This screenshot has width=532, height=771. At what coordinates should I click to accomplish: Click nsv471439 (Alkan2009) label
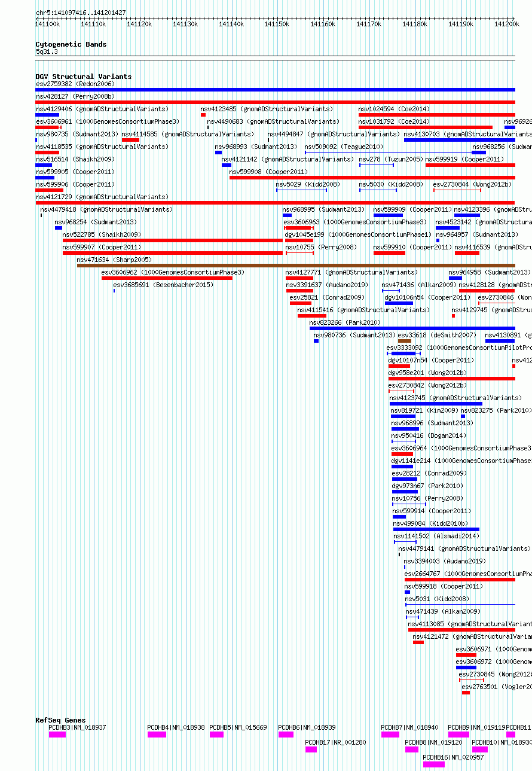point(443,611)
